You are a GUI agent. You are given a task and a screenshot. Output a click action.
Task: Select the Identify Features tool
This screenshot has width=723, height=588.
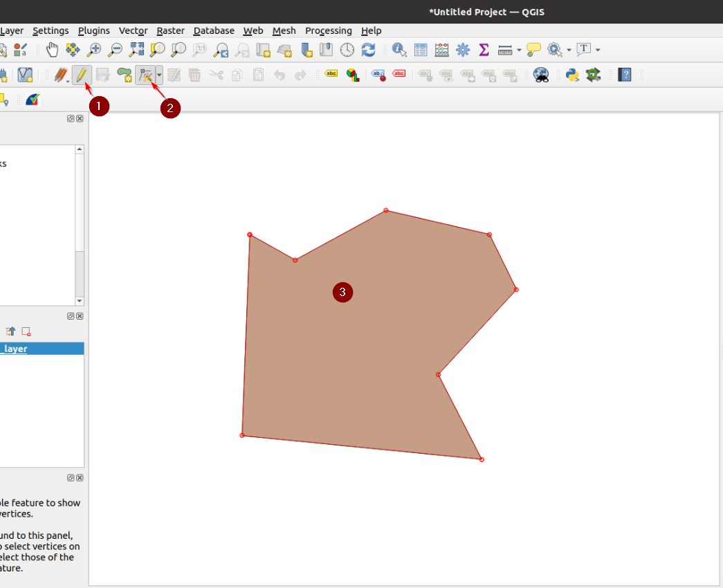(x=399, y=49)
